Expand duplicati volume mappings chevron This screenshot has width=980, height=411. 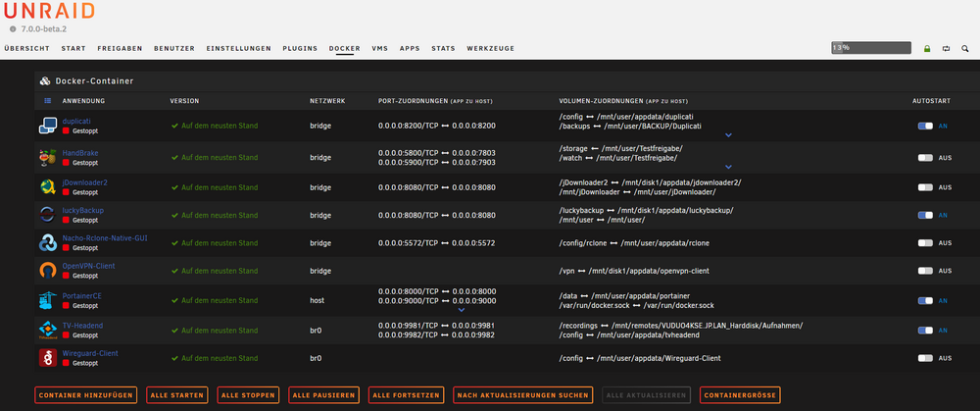tap(728, 135)
